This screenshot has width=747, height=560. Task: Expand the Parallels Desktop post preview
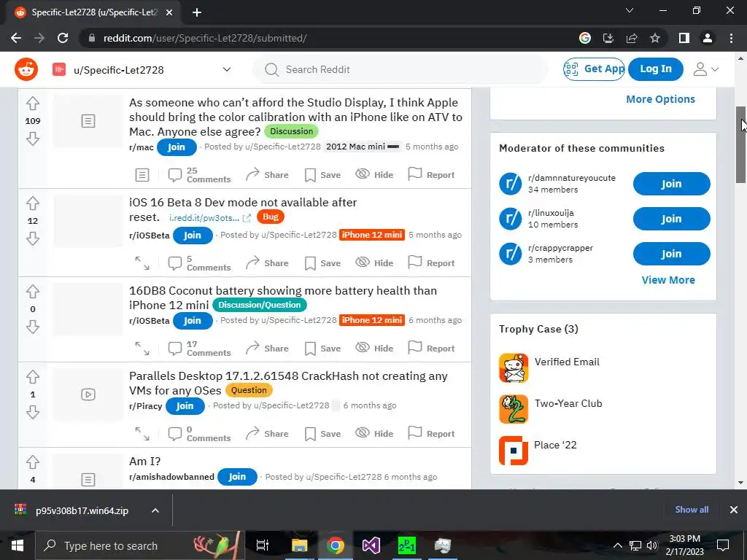pos(142,433)
